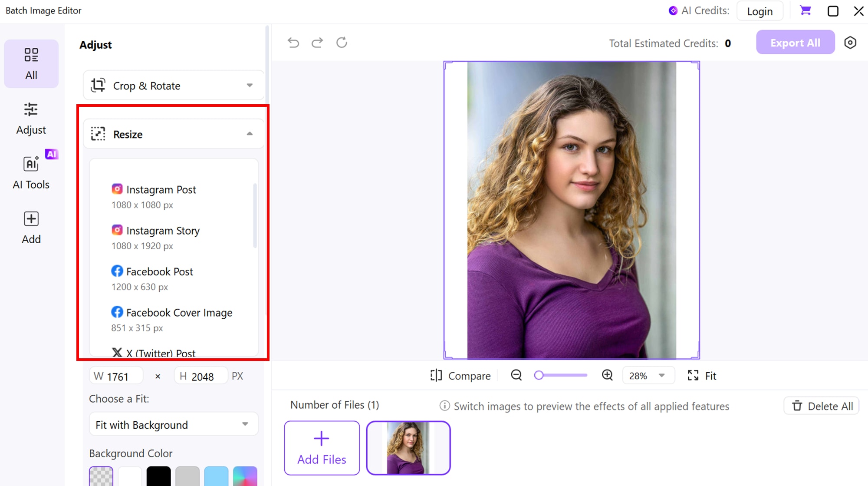Image resolution: width=868 pixels, height=486 pixels.
Task: Click the Fit to screen button
Action: coord(702,376)
